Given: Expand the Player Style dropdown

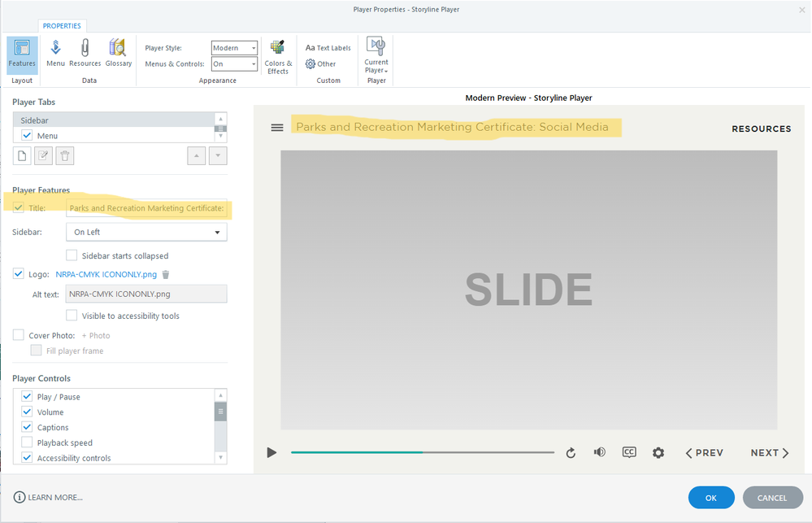Looking at the screenshot, I should 234,48.
